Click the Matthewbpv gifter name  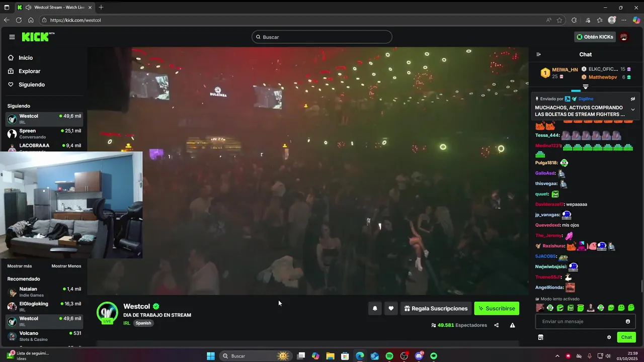(603, 77)
